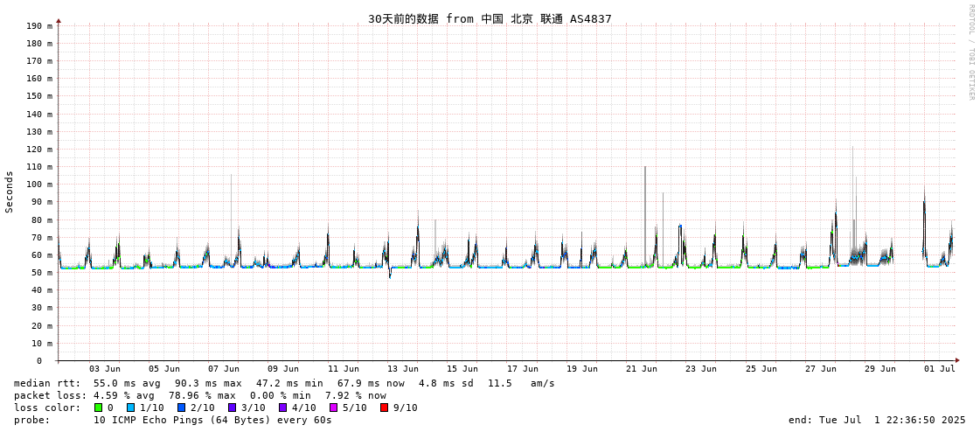This screenshot has width=980, height=432.
Task: Click the 17 Jun x-axis date
Action: (523, 369)
